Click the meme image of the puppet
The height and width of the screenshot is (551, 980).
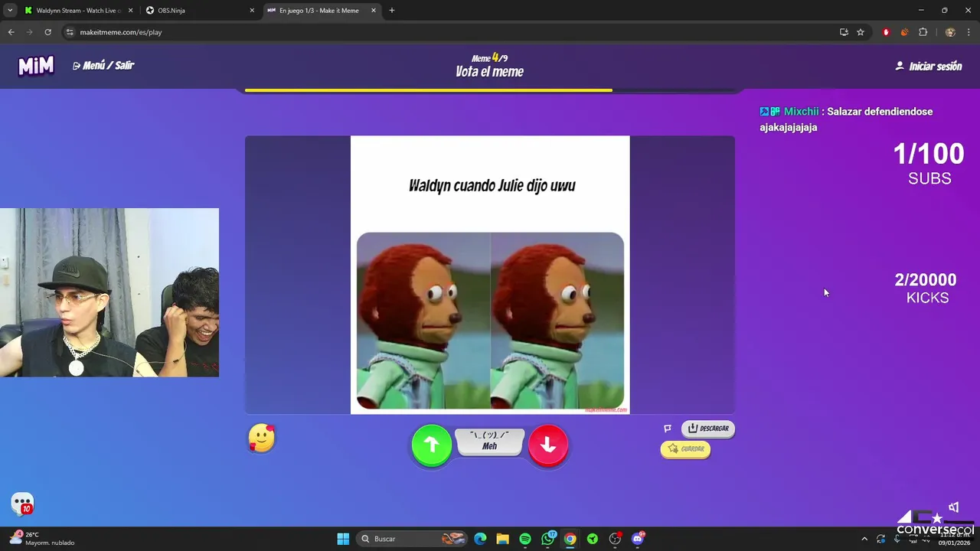[490, 321]
